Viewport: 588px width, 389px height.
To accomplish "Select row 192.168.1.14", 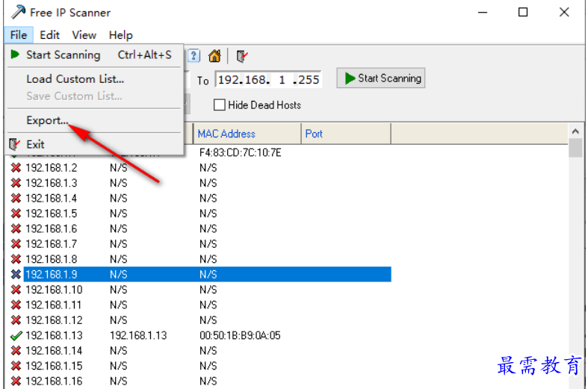I will 200,351.
